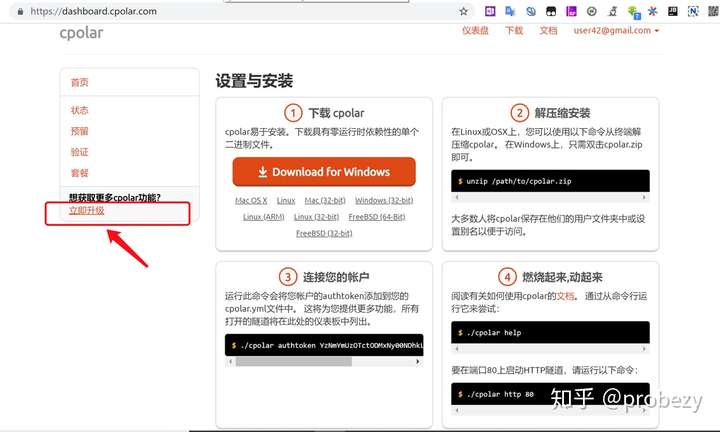The image size is (720, 432).
Task: Click the authtoken box horizontal scrollbar thumb
Action: coord(294,362)
